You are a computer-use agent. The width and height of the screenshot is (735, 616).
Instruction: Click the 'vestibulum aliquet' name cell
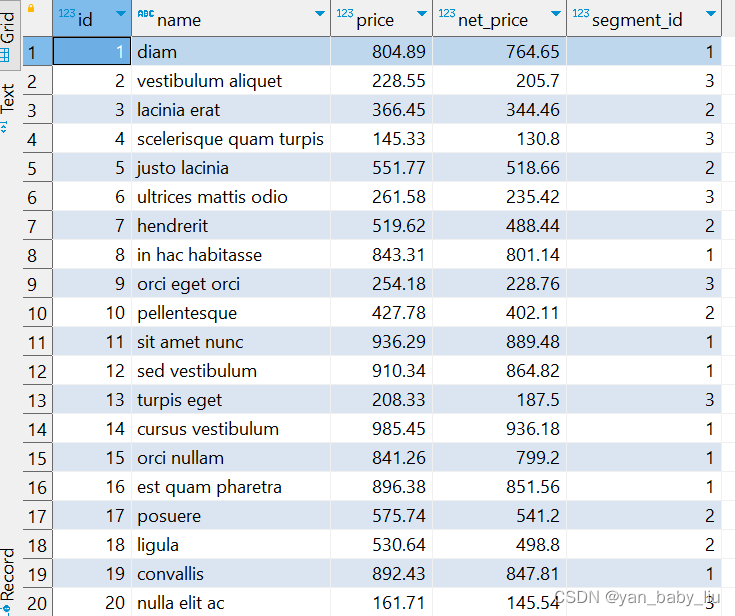coord(231,81)
